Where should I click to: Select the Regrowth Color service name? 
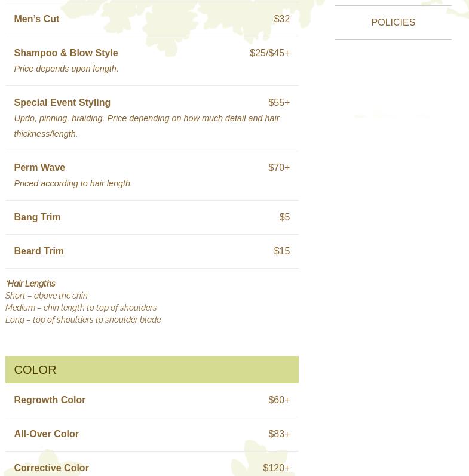point(50,400)
